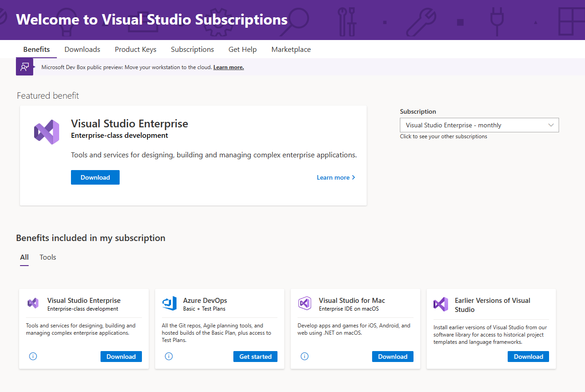Click 'Basic + Test Plans' subtitle text

point(204,309)
